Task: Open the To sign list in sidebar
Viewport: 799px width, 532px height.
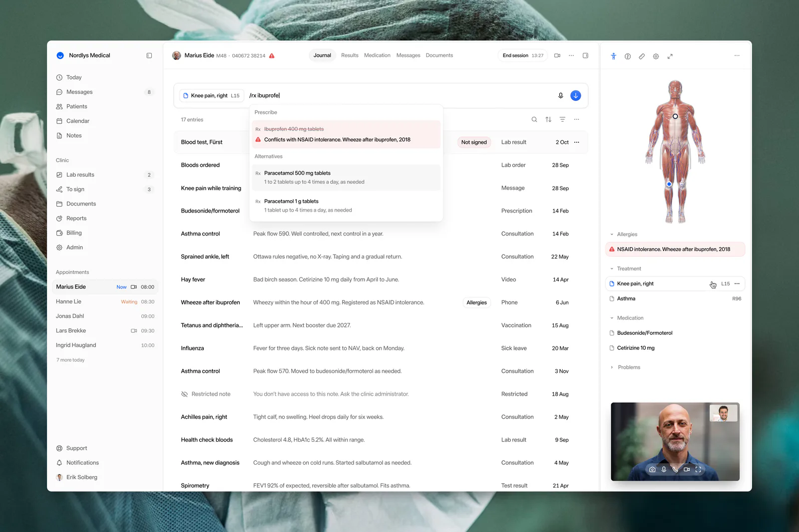Action: coord(105,189)
